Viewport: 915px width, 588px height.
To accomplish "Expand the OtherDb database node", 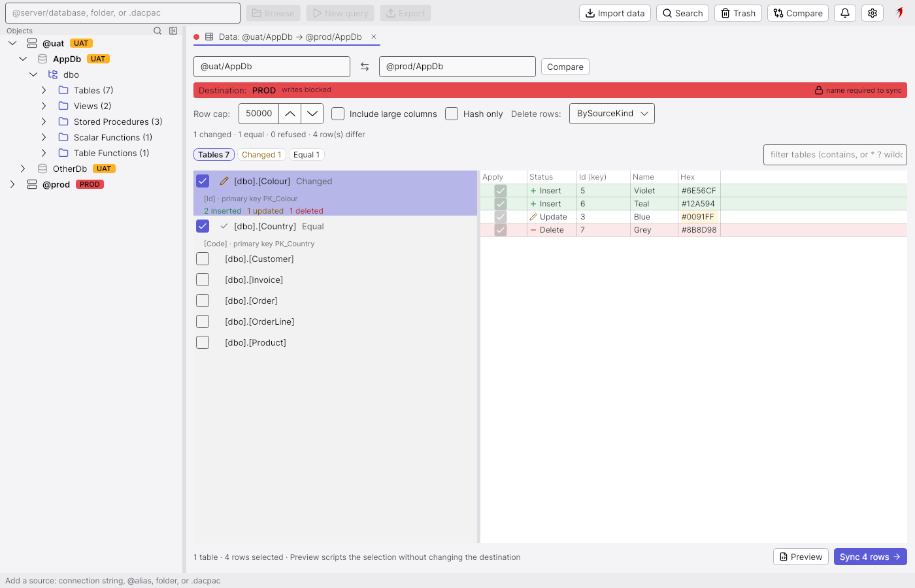I will click(23, 169).
